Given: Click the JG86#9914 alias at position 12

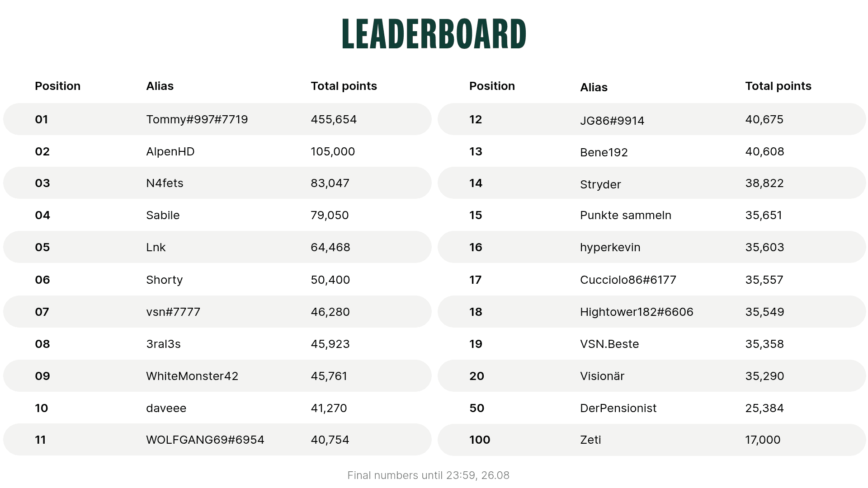Looking at the screenshot, I should tap(612, 121).
